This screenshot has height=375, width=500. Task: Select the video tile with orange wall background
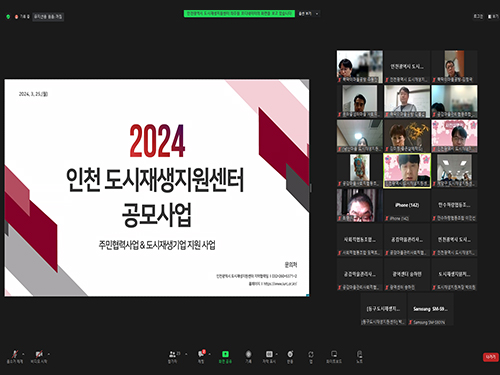pyautogui.click(x=454, y=67)
